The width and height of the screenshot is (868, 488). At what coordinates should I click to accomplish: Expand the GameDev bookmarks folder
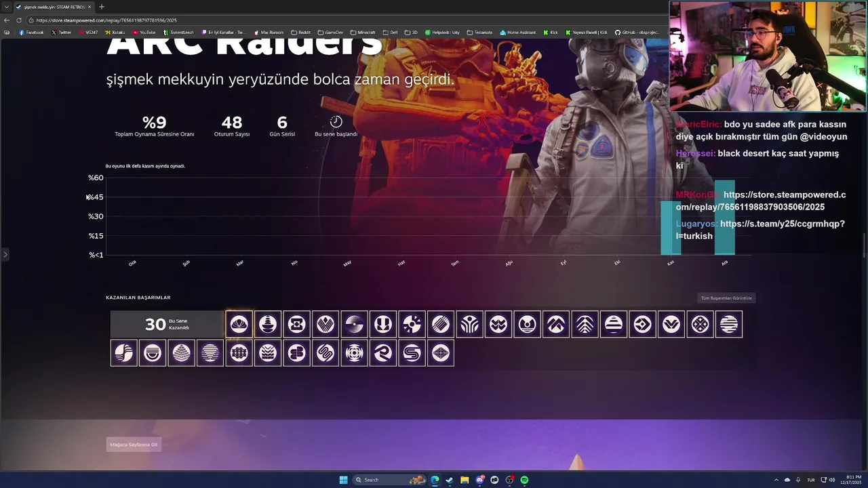(330, 33)
